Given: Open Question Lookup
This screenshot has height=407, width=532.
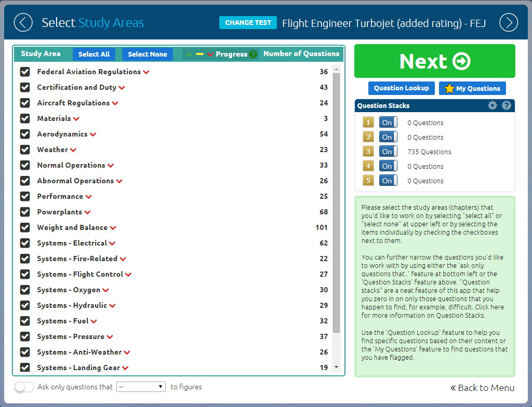Looking at the screenshot, I should pos(402,88).
